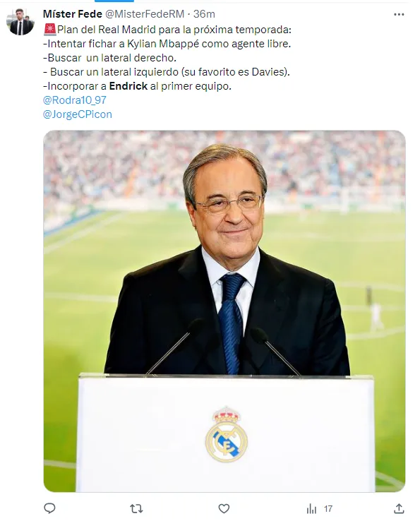Click the tweet line mentioning Davies
420x521 pixels.
(x=167, y=72)
